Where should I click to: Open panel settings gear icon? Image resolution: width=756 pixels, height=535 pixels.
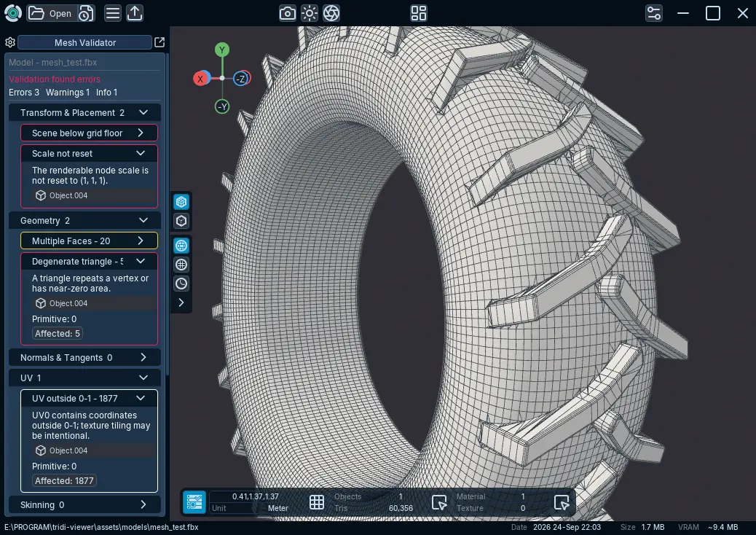10,42
